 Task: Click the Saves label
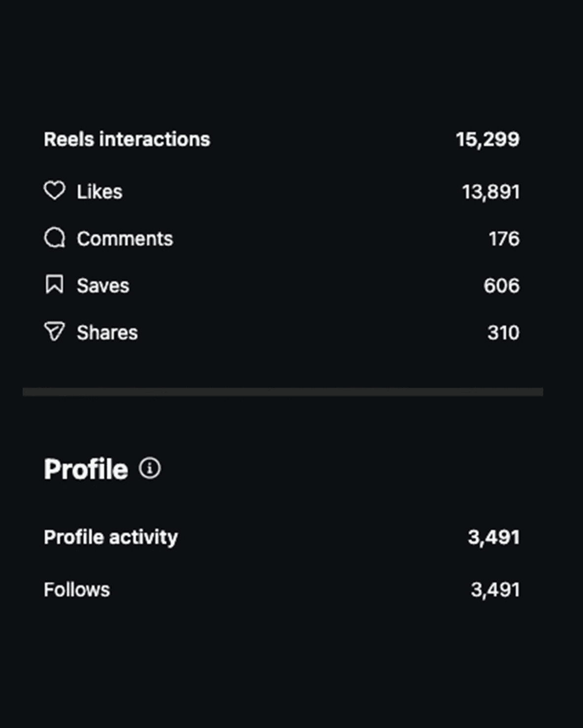click(103, 286)
